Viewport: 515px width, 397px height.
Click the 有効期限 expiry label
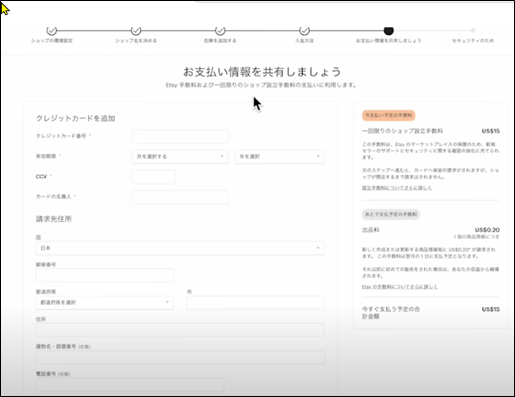click(46, 156)
